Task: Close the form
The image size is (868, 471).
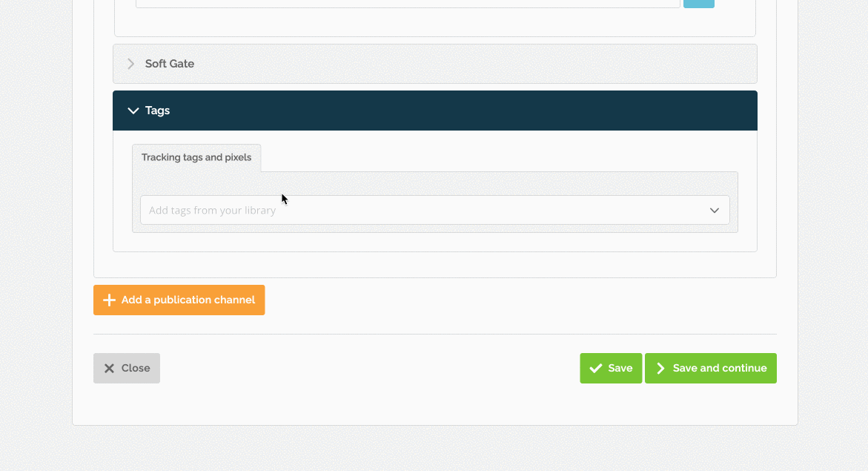Action: click(127, 368)
